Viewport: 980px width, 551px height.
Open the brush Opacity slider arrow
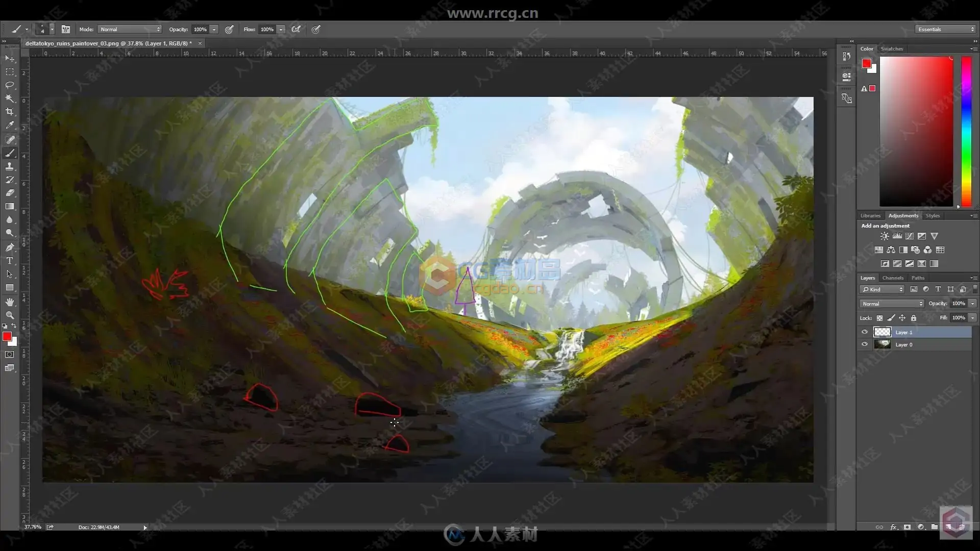214,30
